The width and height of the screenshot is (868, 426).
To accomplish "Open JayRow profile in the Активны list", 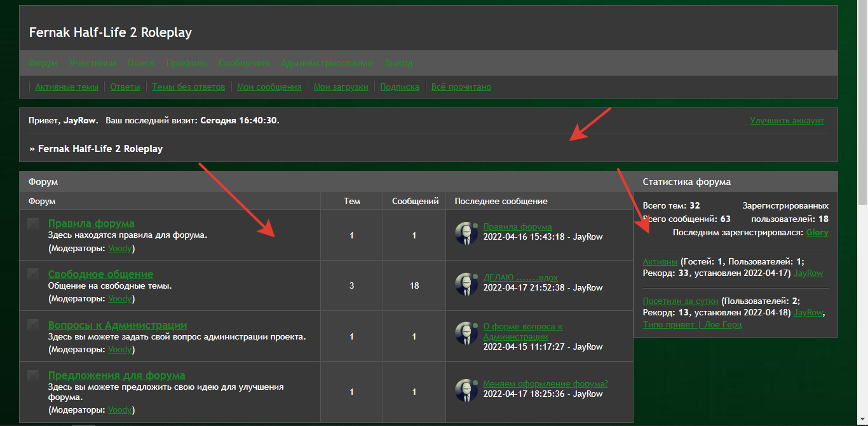I will coord(808,273).
